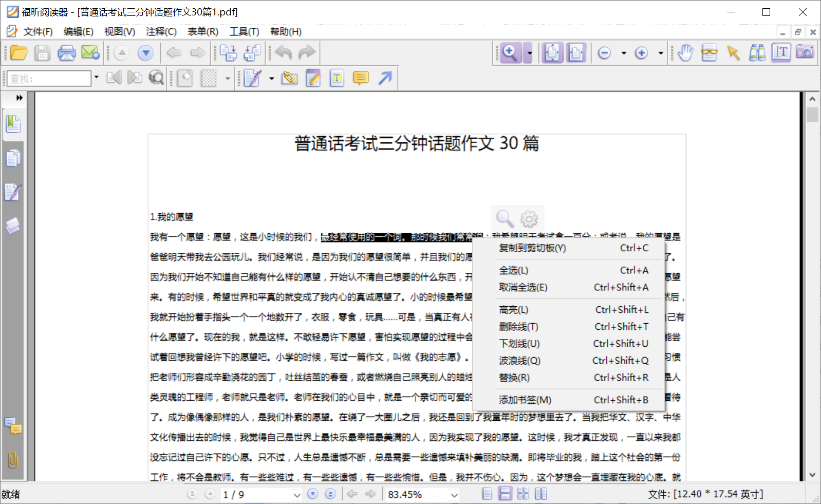Expand the dropdown beside the dotted-square icon
This screenshot has height=504, width=821.
(228, 78)
